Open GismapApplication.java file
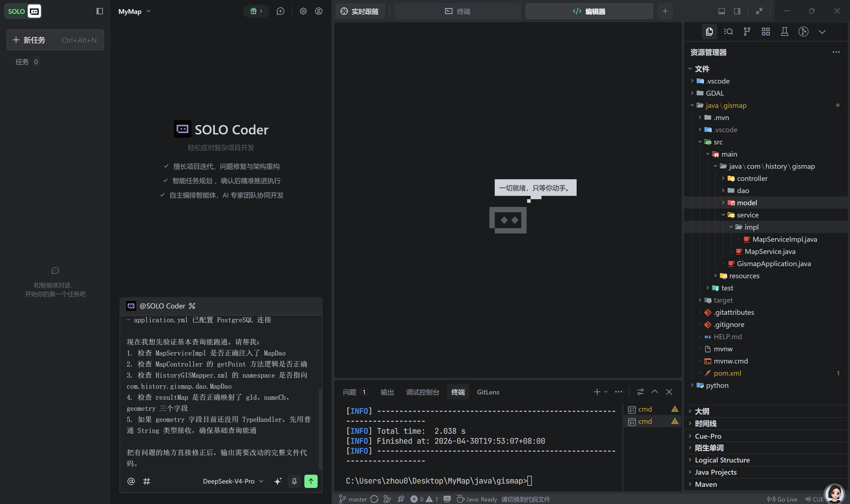 [766, 264]
